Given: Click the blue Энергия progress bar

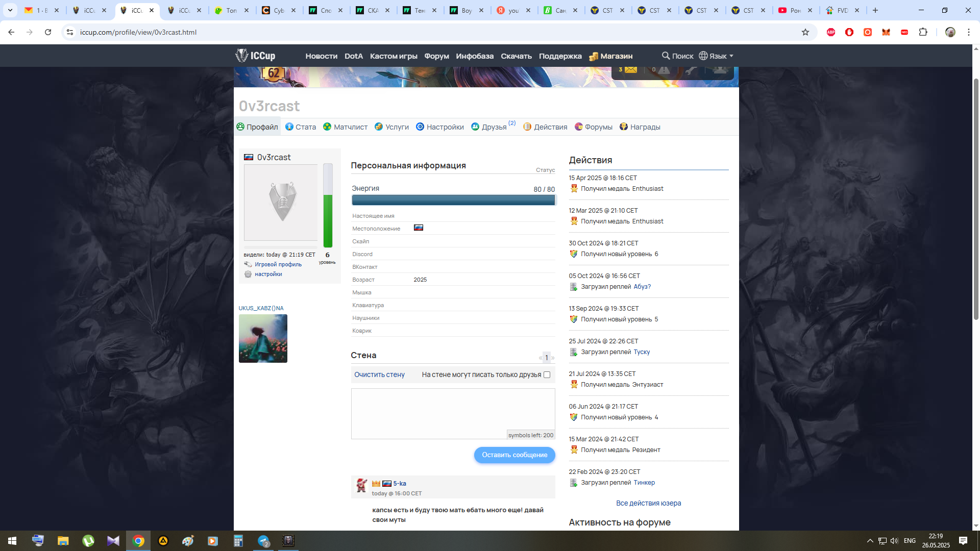Looking at the screenshot, I should 453,200.
